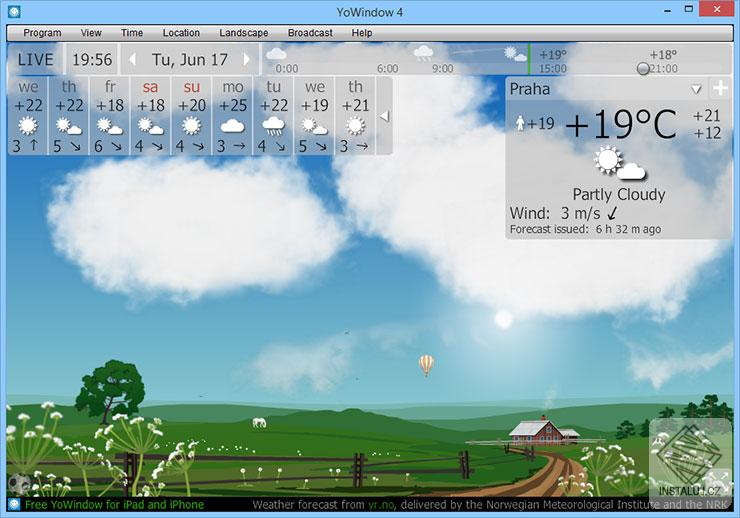Viewport: 740px width, 518px height.
Task: Click the YoWindow icon in bottom bar
Action: (x=14, y=504)
